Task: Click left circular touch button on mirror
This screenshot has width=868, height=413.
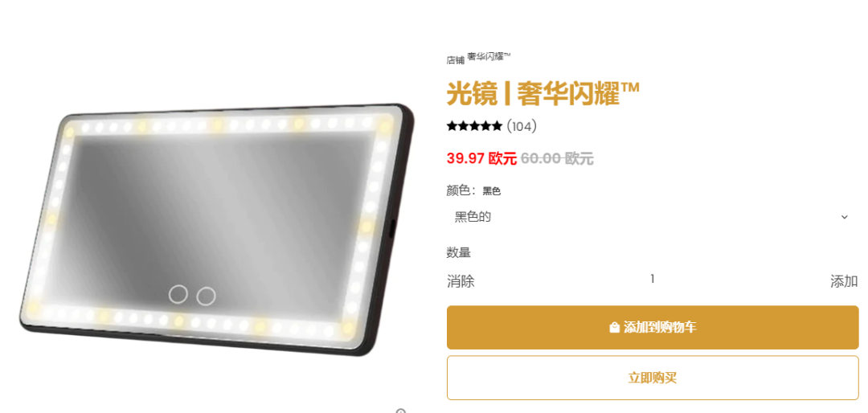Action: [x=178, y=295]
